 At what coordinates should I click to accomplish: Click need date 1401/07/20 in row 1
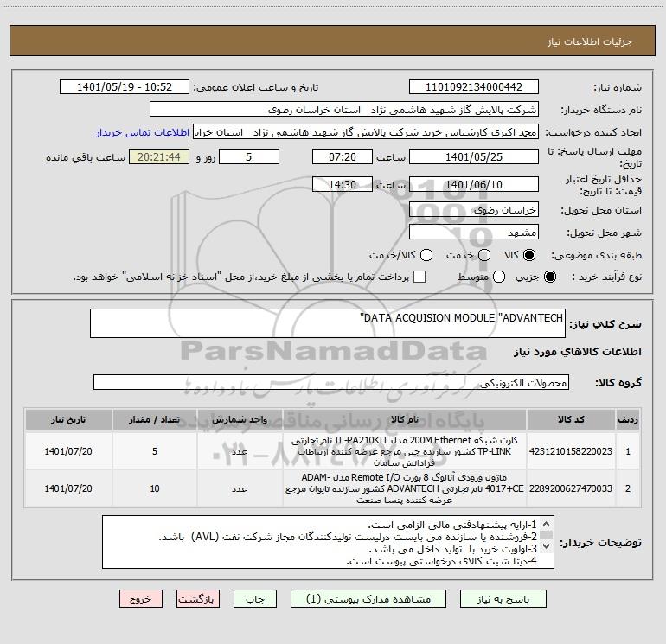pyautogui.click(x=68, y=451)
